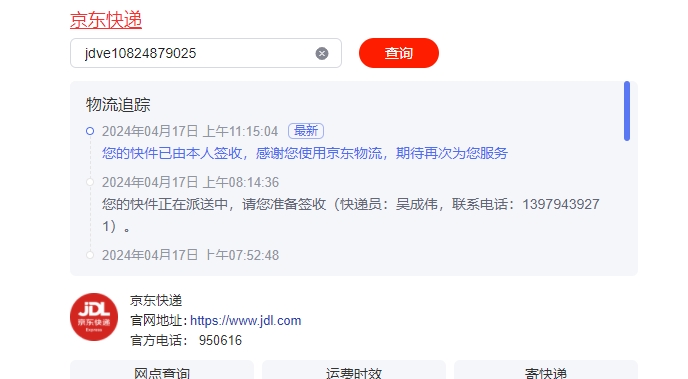The width and height of the screenshot is (688, 379).
Task: Click the official phone number 950616
Action: click(220, 340)
